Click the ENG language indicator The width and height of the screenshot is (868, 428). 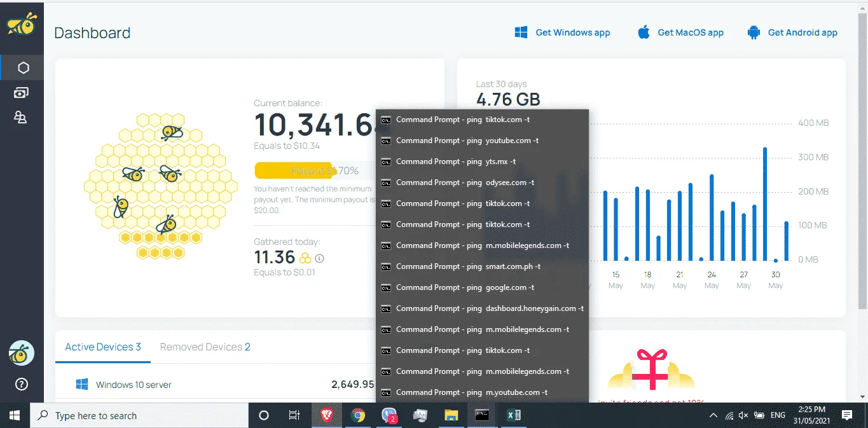pos(778,415)
